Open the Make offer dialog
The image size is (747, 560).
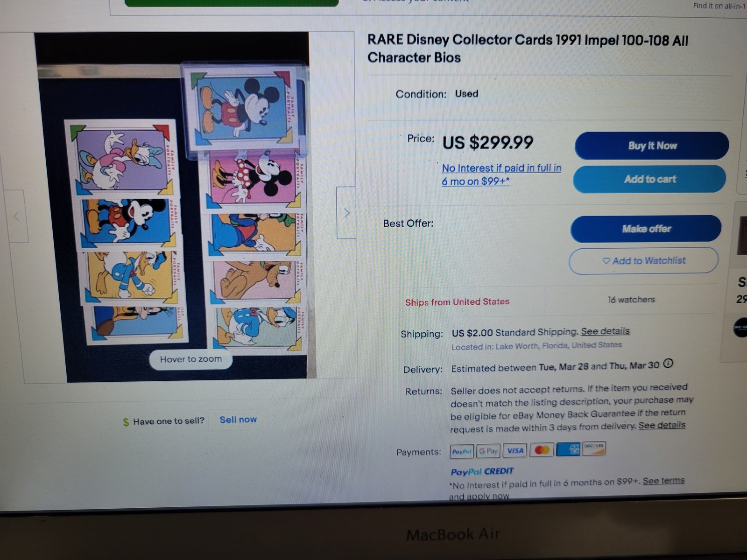(646, 229)
